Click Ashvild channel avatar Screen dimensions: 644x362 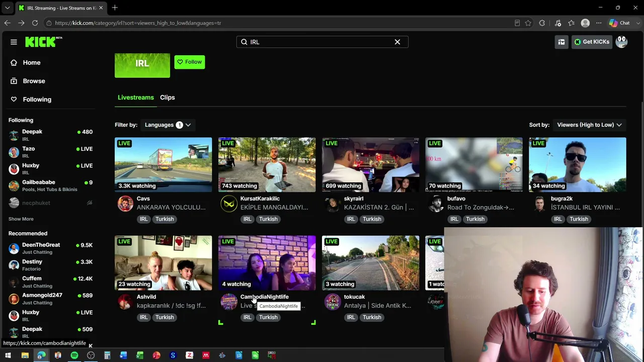pyautogui.click(x=125, y=302)
